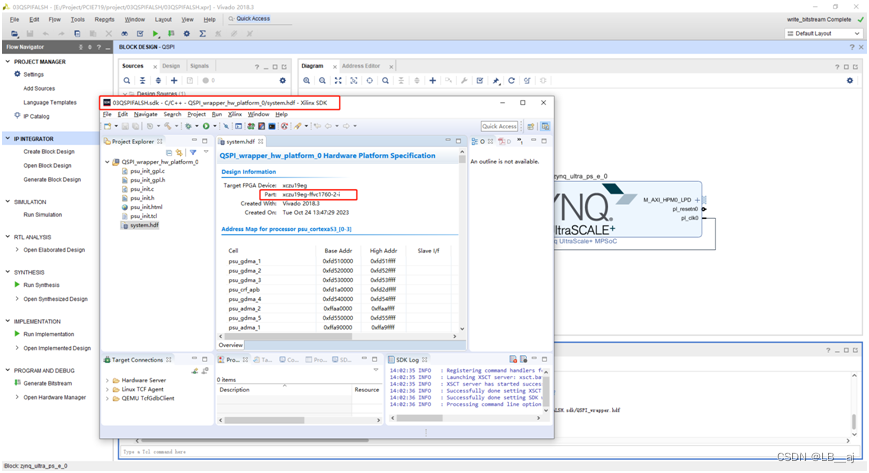
Task: Expand QEMU TcfGdbClient node
Action: point(107,398)
